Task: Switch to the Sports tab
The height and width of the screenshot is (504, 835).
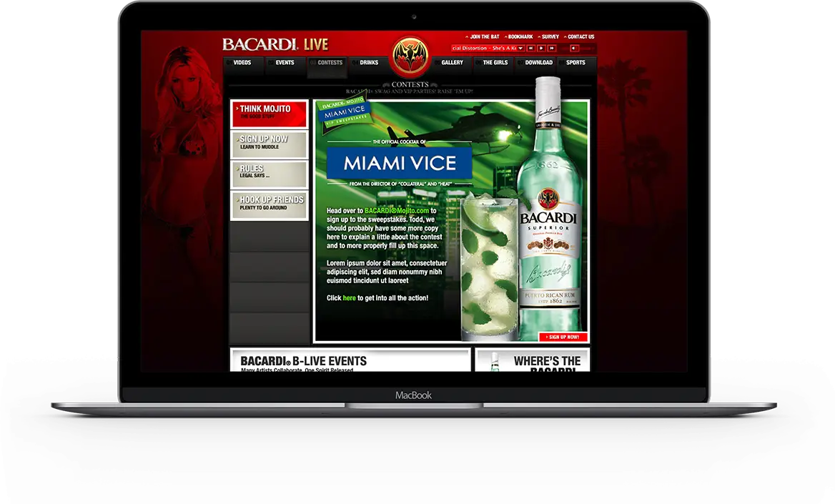Action: 575,63
